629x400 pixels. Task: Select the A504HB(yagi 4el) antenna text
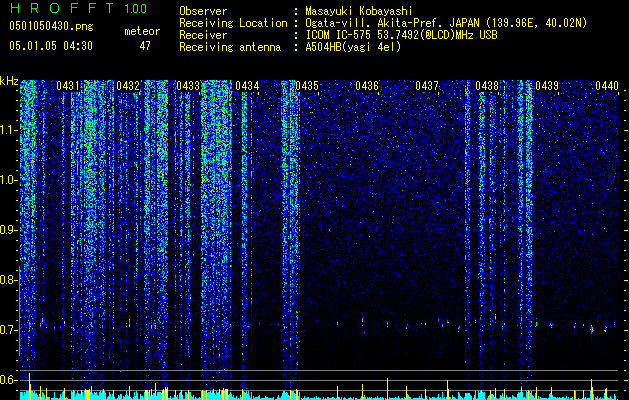[353, 47]
